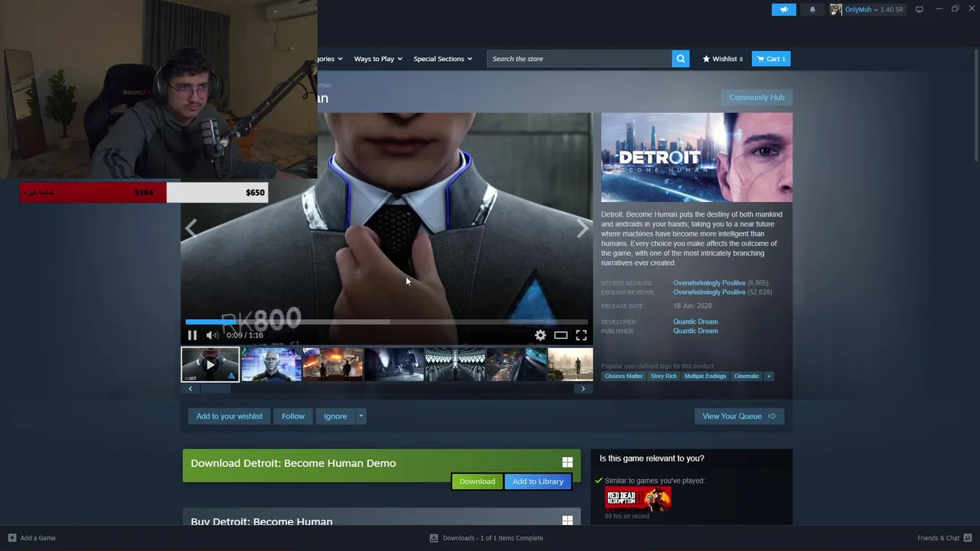Select the Cinematic tag

(746, 377)
